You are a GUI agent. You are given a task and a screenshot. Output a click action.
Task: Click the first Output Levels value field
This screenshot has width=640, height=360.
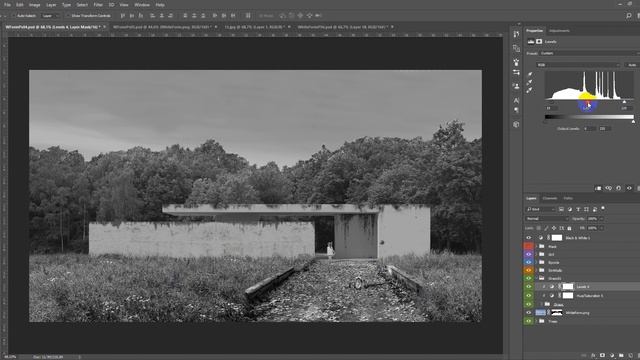pos(589,129)
